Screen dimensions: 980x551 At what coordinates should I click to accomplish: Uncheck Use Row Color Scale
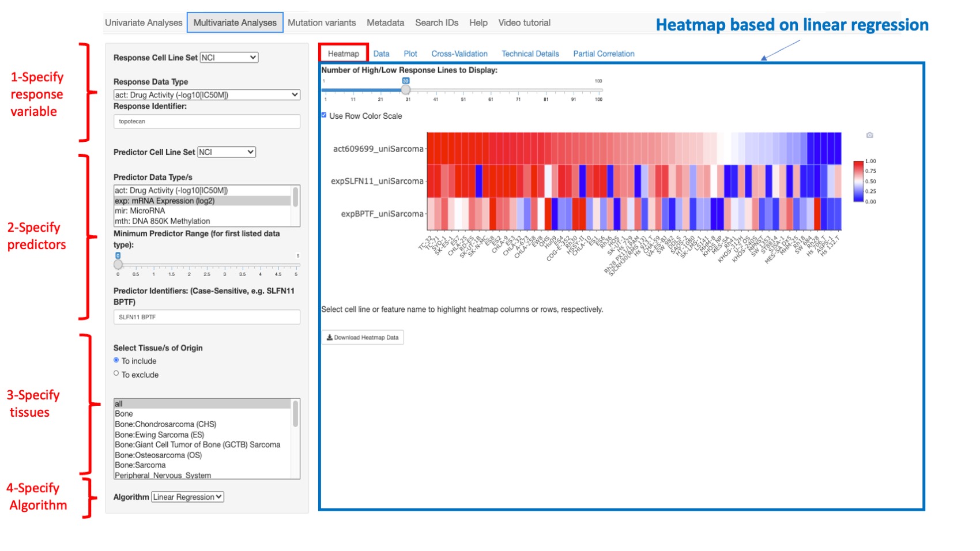323,116
